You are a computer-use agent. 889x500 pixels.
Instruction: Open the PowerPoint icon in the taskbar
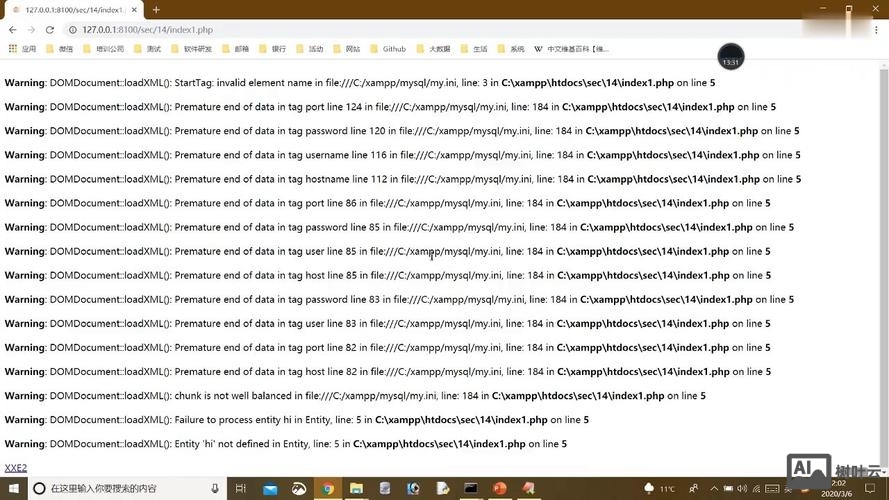[x=500, y=488]
